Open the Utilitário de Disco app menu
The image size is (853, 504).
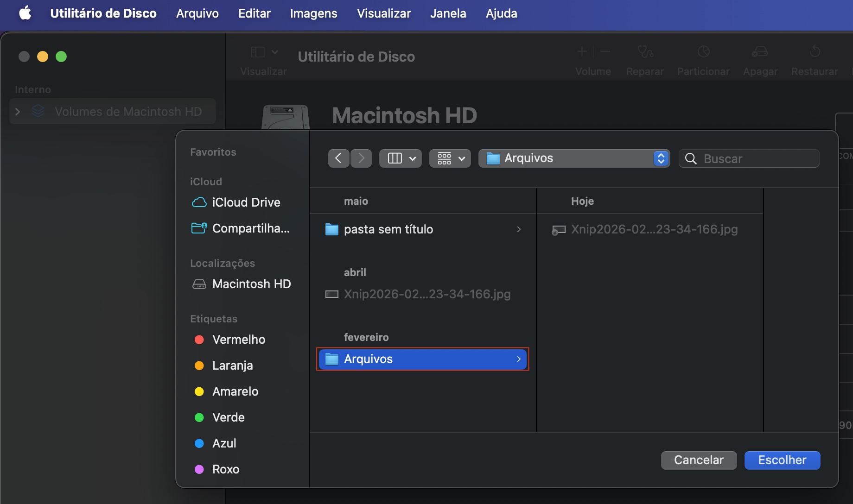coord(103,13)
